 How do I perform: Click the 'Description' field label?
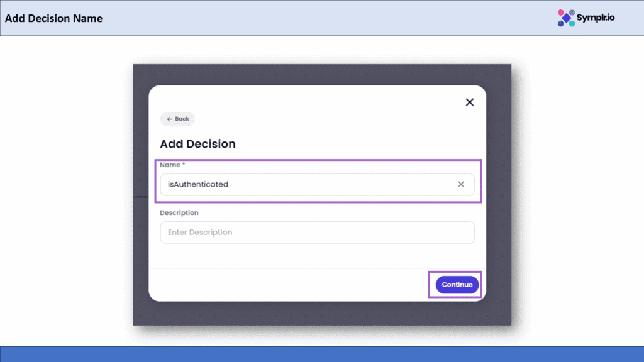coord(179,213)
